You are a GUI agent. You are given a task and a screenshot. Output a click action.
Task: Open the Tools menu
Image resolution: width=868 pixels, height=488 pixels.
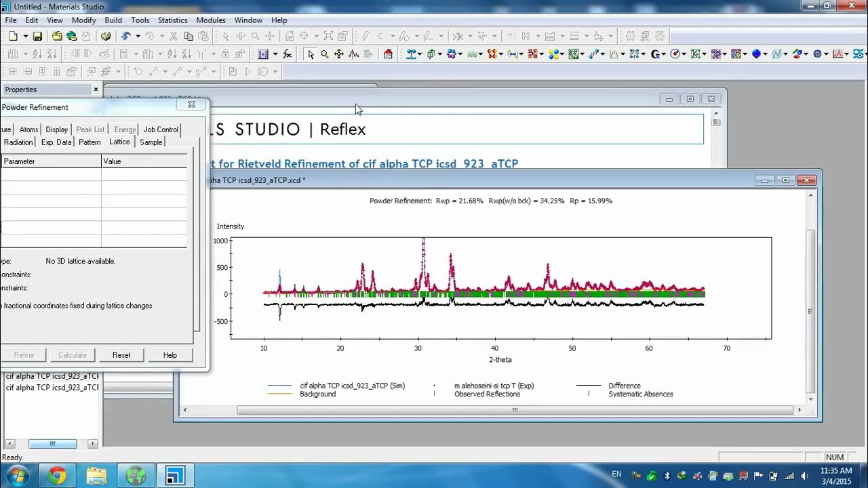pyautogui.click(x=140, y=20)
